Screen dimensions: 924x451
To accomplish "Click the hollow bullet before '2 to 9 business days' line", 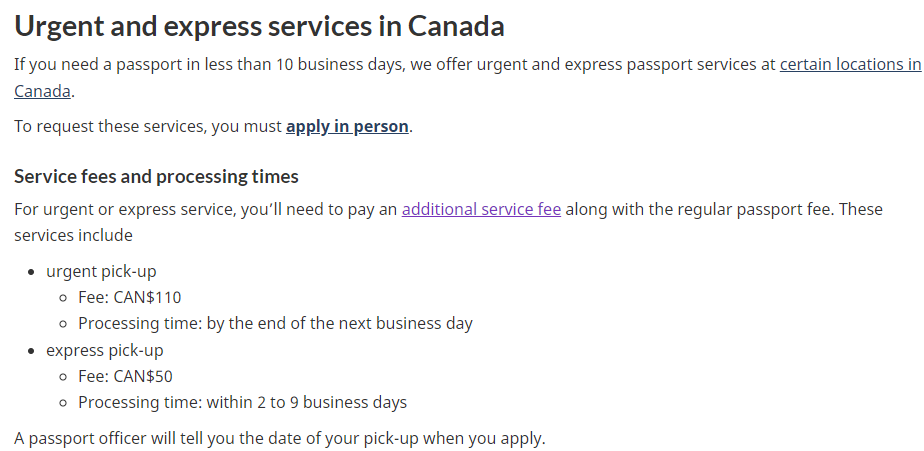I will tap(64, 403).
